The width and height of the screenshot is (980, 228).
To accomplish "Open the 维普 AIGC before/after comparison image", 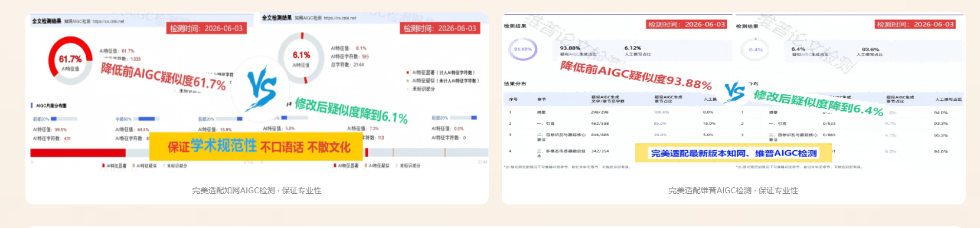I will pyautogui.click(x=733, y=92).
